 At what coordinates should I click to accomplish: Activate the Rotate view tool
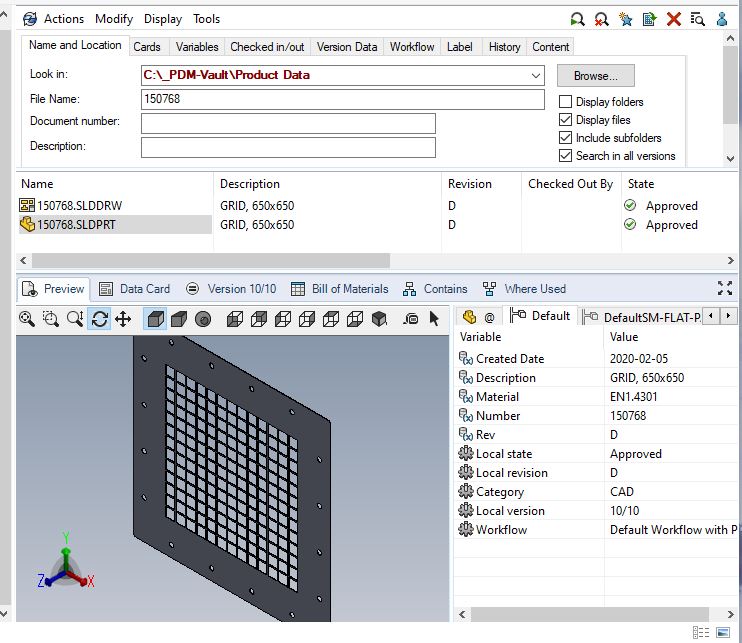tap(99, 319)
